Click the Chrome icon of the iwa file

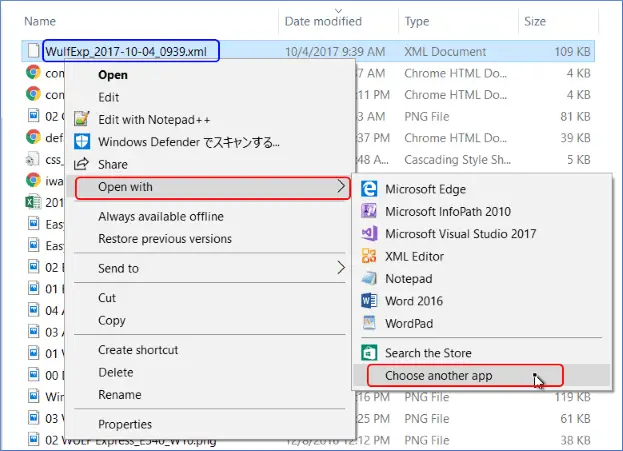(x=33, y=180)
